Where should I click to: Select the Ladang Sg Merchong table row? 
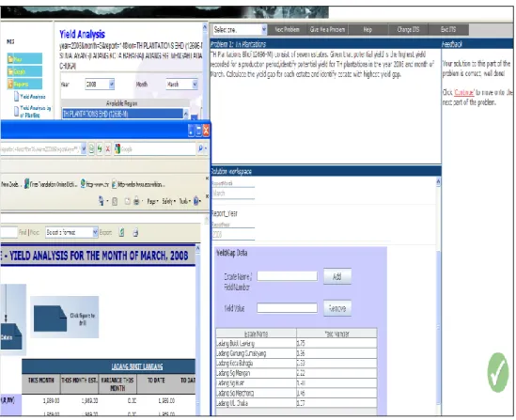coord(296,393)
